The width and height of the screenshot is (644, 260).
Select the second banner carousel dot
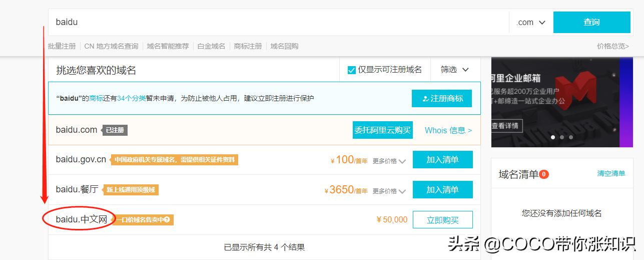click(x=562, y=137)
